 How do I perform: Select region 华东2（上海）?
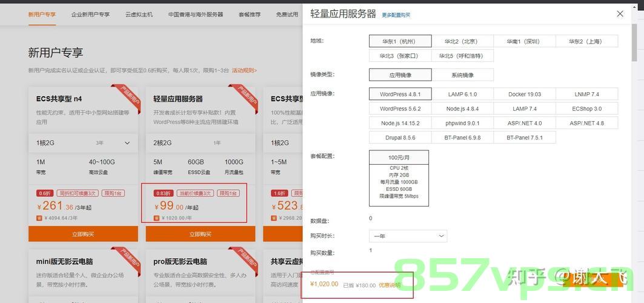(587, 41)
